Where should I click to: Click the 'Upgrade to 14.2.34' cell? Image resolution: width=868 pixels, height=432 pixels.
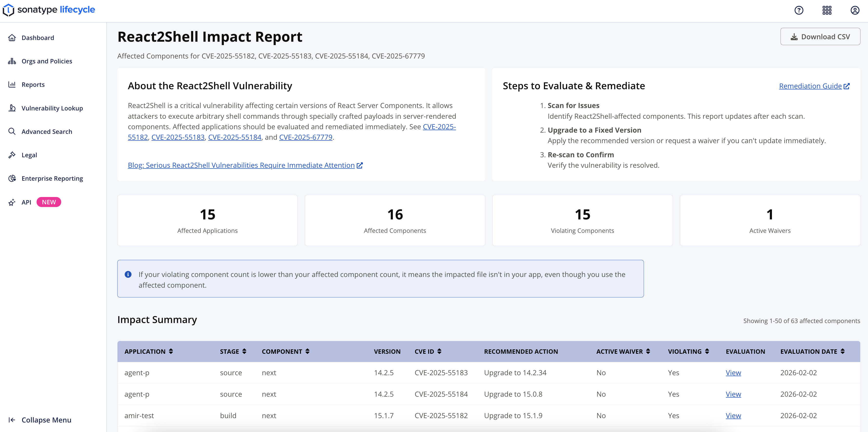click(x=515, y=373)
